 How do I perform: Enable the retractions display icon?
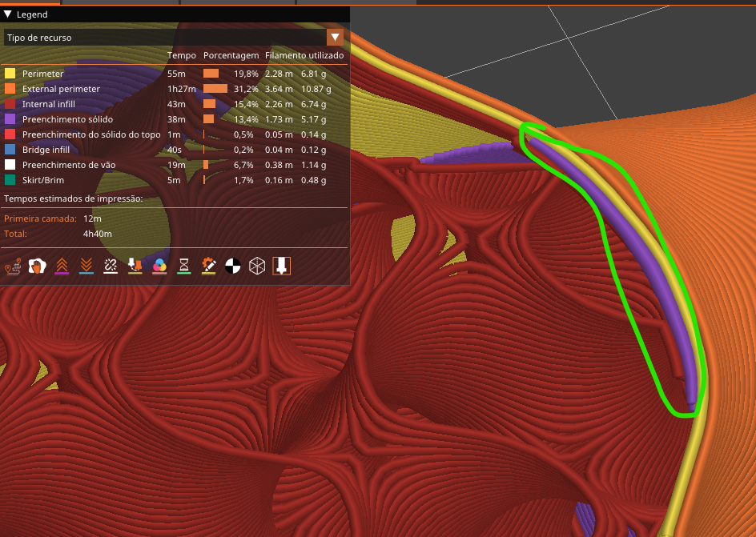pos(62,265)
